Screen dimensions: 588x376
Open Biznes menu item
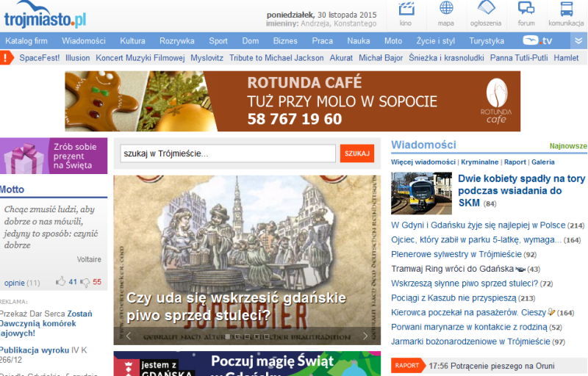tap(285, 41)
